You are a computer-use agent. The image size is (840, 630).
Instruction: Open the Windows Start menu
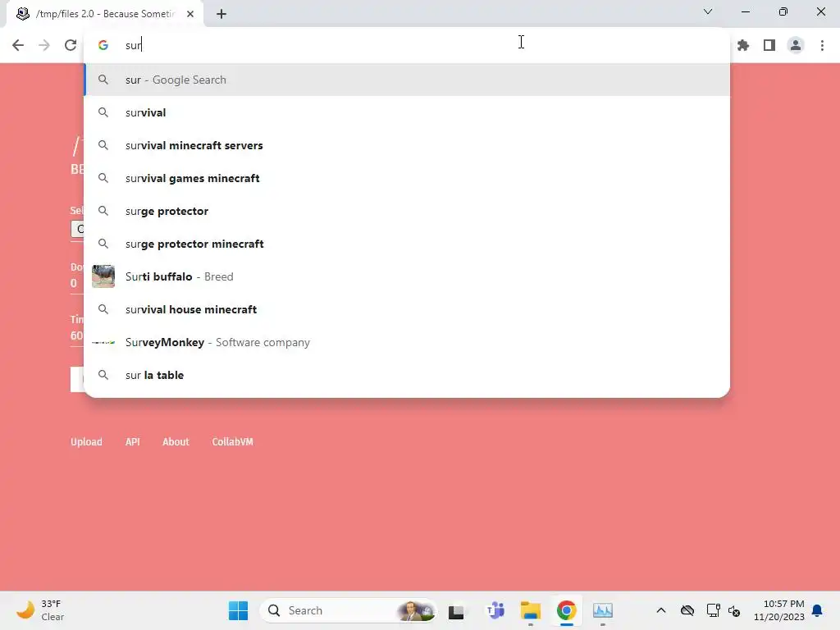[x=239, y=610]
